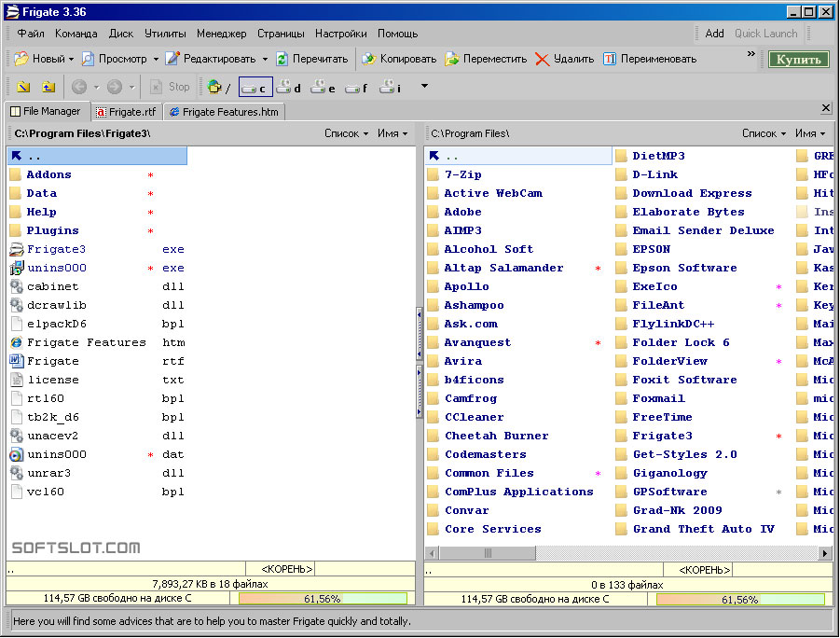Image resolution: width=840 pixels, height=638 pixels.
Task: Select the CCleaner folder
Action: (474, 417)
